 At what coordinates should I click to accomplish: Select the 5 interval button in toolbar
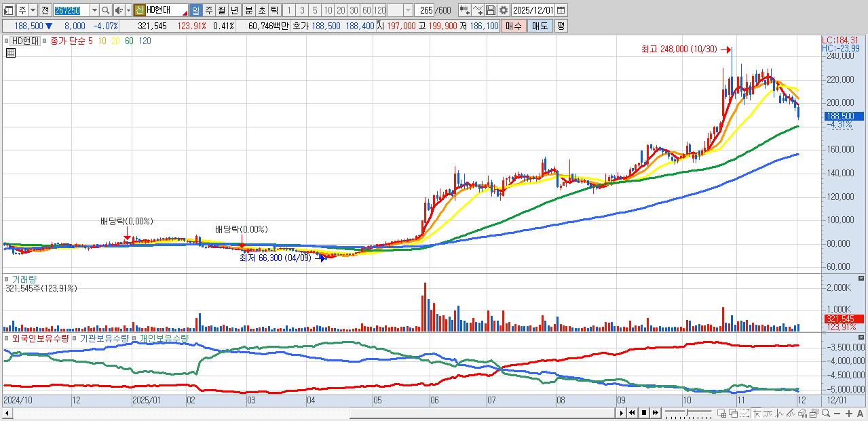(315, 10)
